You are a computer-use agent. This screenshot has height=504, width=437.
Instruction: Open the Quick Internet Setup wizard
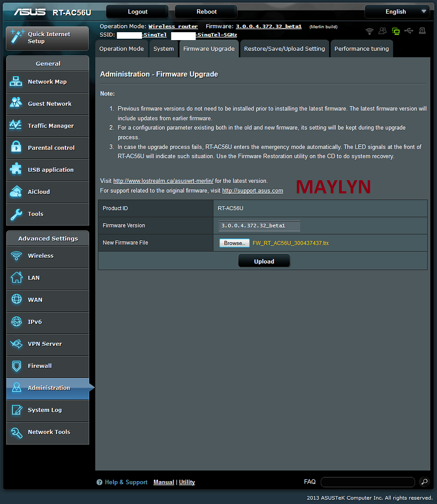pyautogui.click(x=47, y=38)
